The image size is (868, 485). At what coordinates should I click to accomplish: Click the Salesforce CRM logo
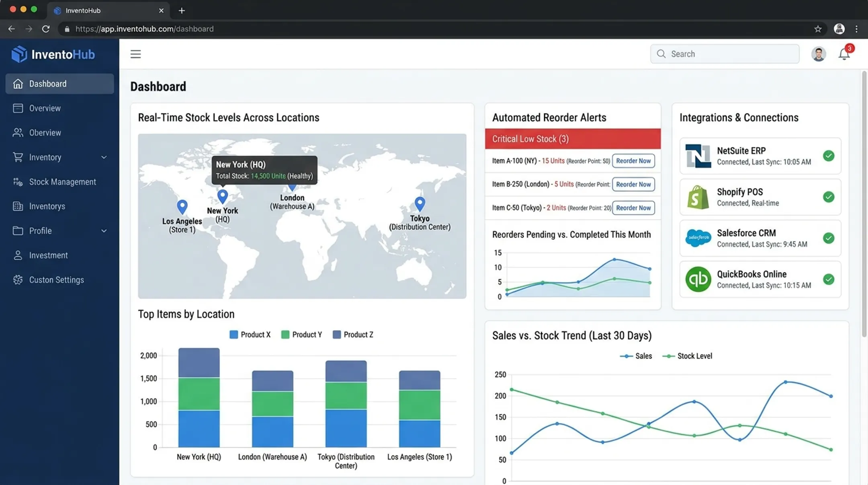pyautogui.click(x=698, y=238)
